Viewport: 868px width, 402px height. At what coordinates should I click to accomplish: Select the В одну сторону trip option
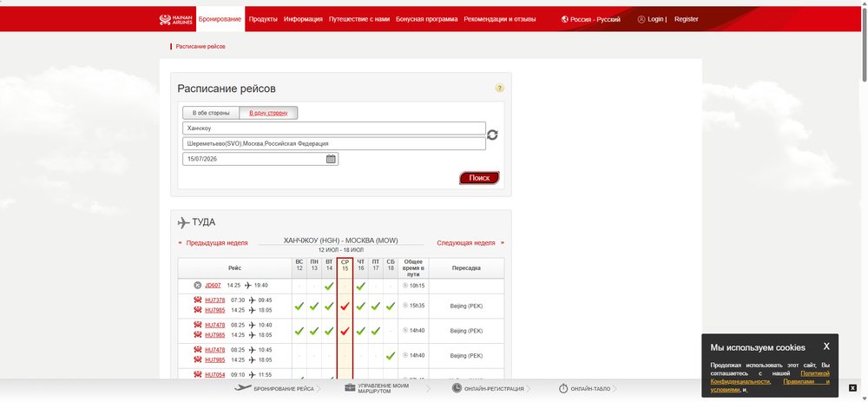pyautogui.click(x=268, y=113)
